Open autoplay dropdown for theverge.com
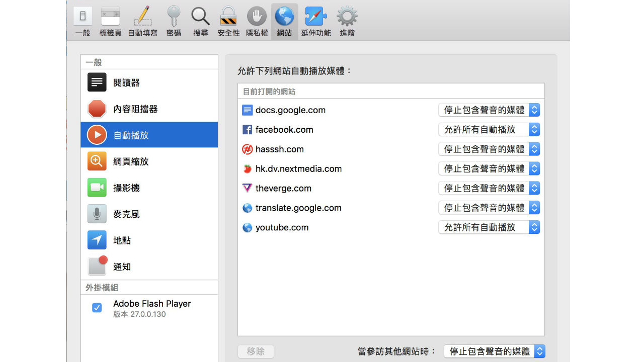Viewport: 644px width, 362px height. [489, 188]
